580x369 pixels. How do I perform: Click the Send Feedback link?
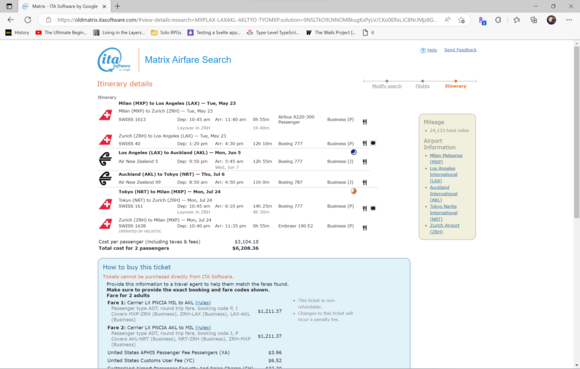(460, 50)
